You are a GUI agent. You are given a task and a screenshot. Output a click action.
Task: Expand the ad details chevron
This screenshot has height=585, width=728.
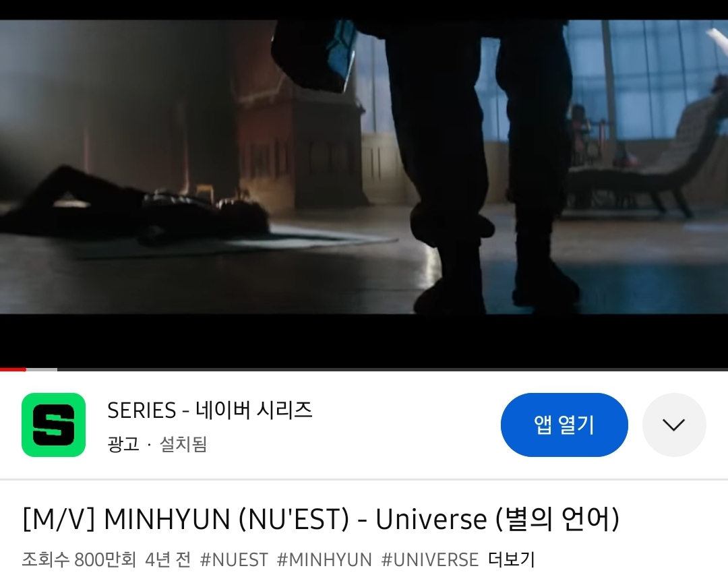674,425
